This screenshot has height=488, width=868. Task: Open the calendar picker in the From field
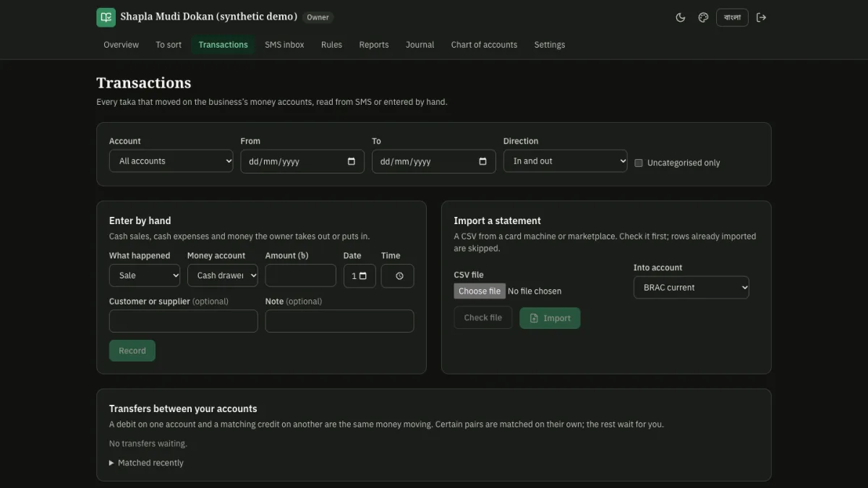pyautogui.click(x=352, y=161)
